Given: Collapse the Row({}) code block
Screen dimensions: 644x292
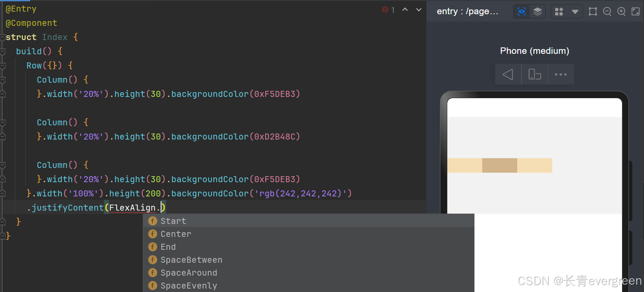Looking at the screenshot, I should (3, 65).
